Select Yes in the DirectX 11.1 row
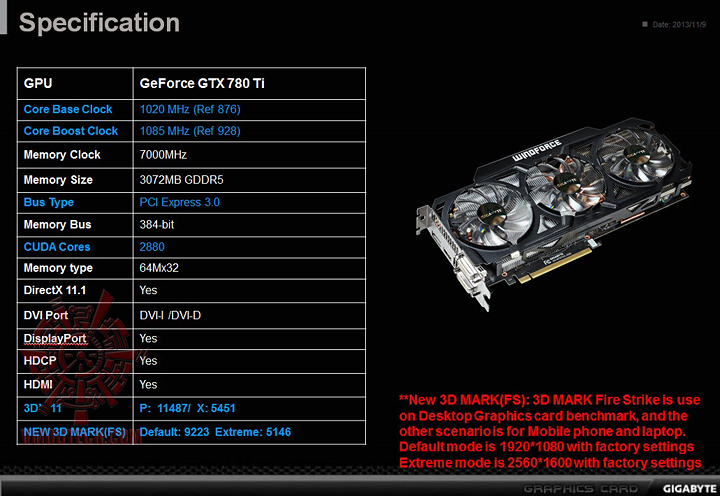The image size is (720, 496). click(x=148, y=290)
